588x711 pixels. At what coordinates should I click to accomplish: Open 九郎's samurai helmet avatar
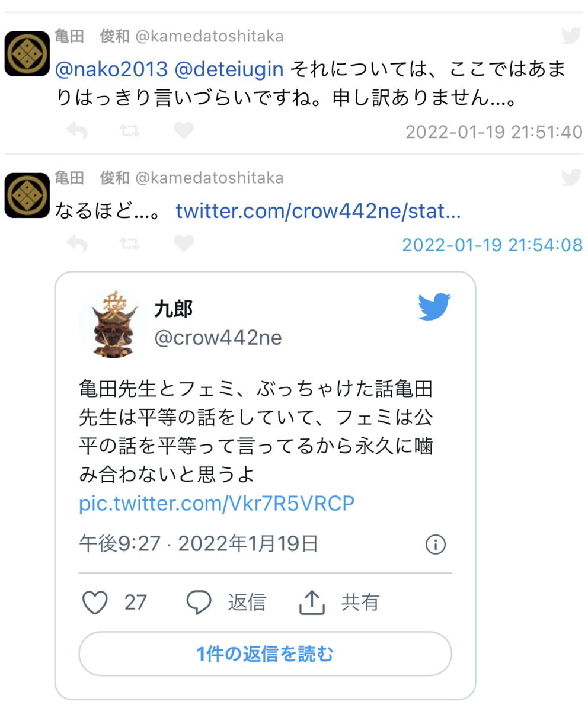[113, 324]
